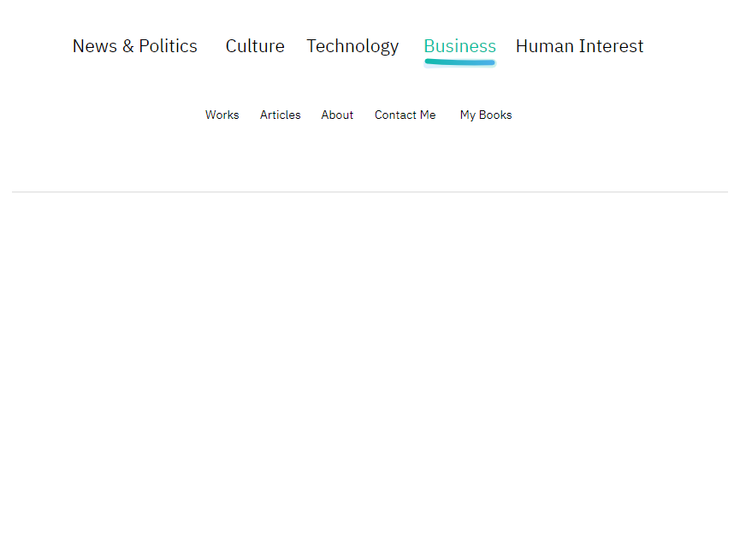This screenshot has height=560, width=740.
Task: Click the word News in the header
Action: tap(95, 46)
